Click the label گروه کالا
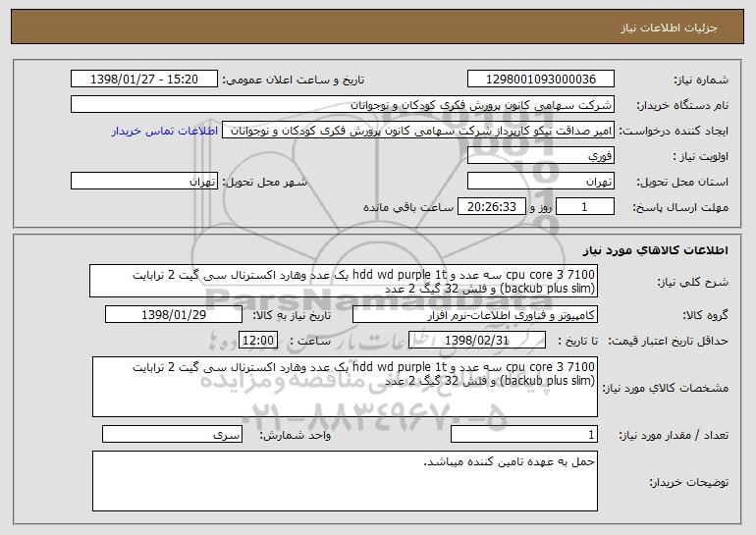This screenshot has width=756, height=535. point(705,315)
